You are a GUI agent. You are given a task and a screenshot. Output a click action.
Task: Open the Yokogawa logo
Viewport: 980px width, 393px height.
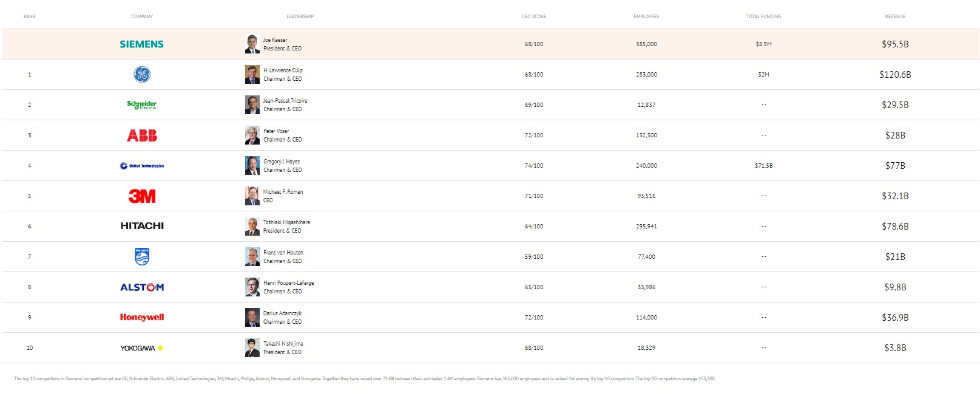click(142, 348)
